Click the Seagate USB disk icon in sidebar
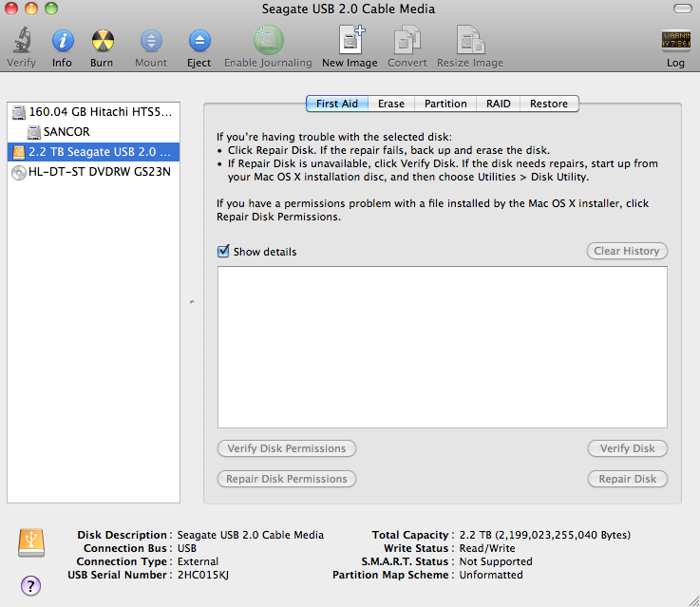Screen dimensions: 700x607 [x=19, y=152]
